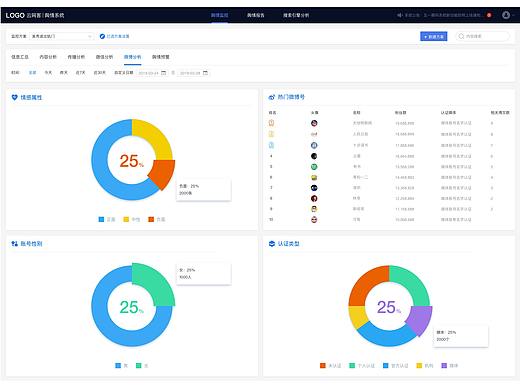Open the monitoring plan dropdown
The height and width of the screenshot is (390, 520).
(x=61, y=36)
